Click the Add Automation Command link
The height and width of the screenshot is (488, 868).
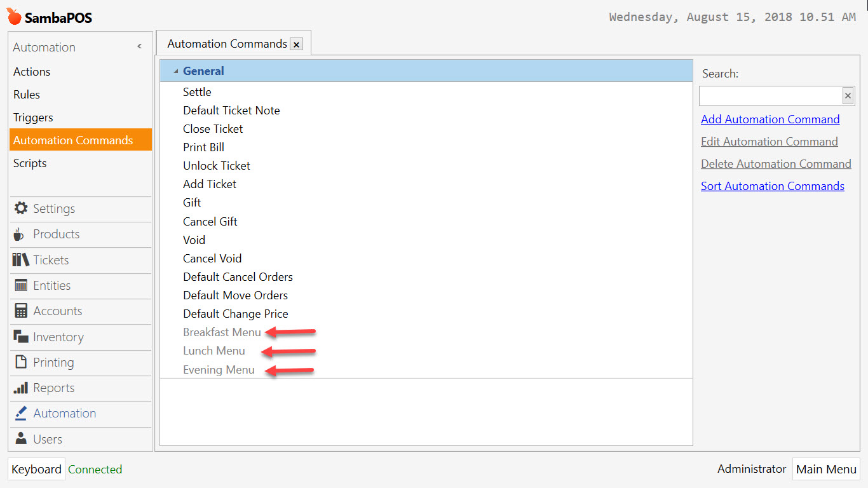pos(770,119)
